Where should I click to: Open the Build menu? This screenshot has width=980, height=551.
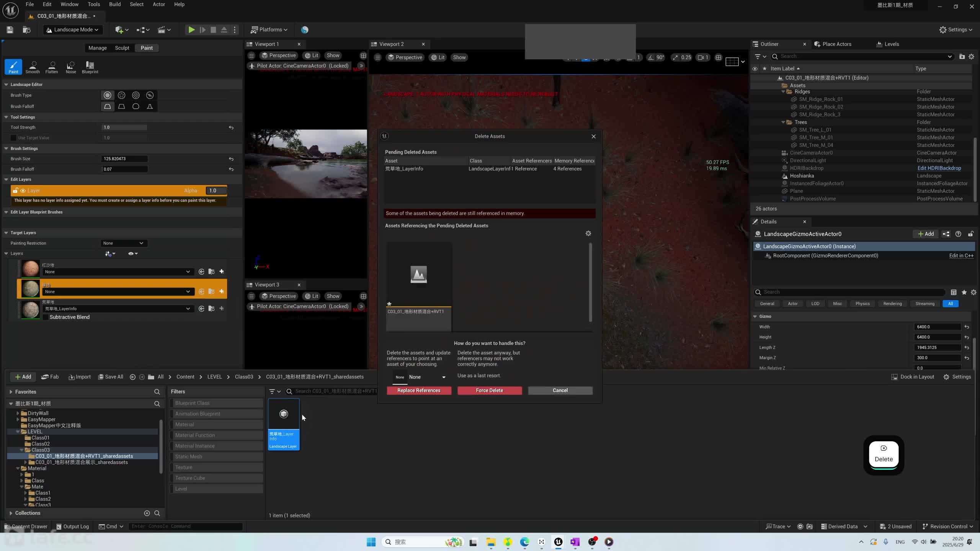[115, 5]
